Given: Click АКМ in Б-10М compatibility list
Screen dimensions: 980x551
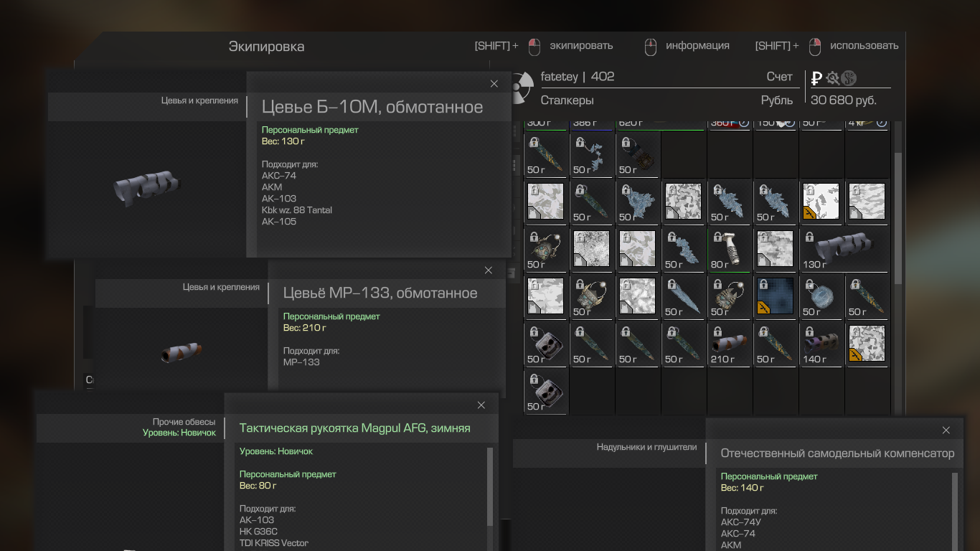Looking at the screenshot, I should point(272,187).
